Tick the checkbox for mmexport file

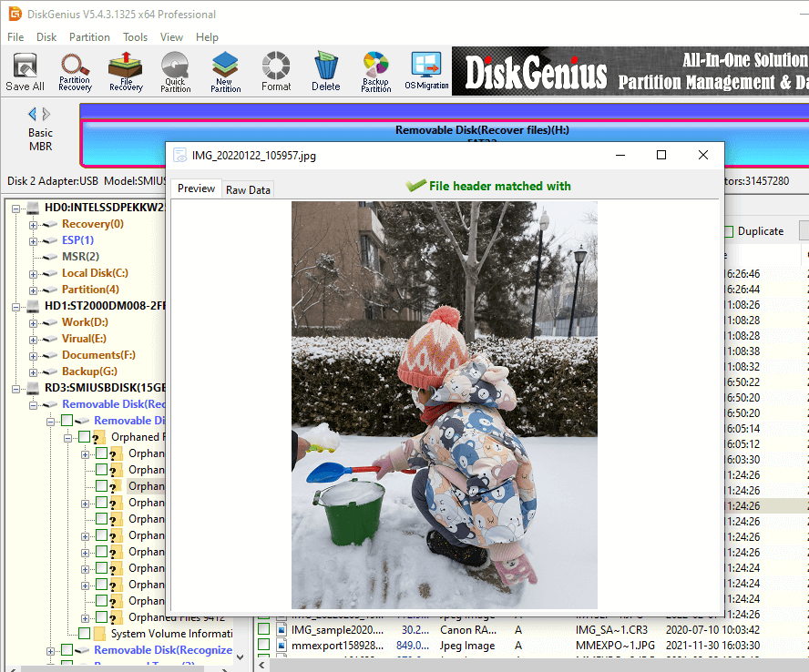(x=264, y=646)
